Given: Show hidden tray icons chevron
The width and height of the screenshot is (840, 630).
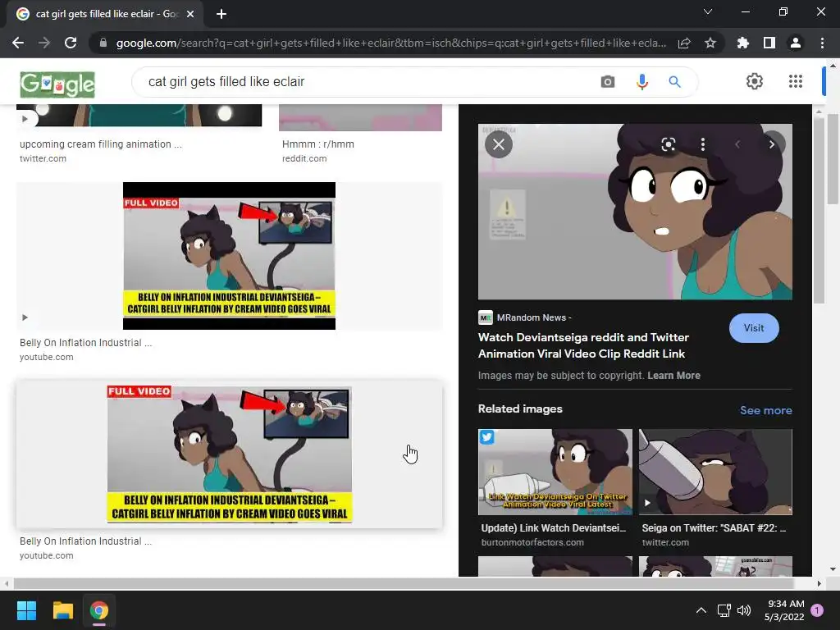Looking at the screenshot, I should coord(701,610).
